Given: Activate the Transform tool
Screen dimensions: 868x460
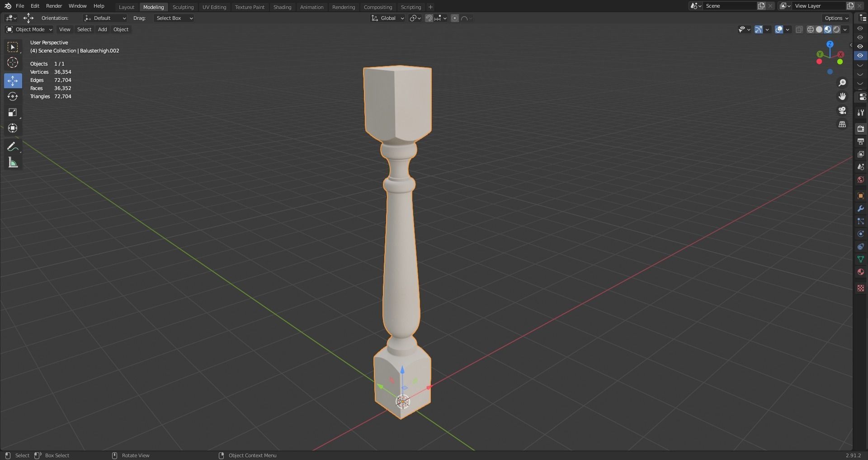Looking at the screenshot, I should tap(13, 128).
